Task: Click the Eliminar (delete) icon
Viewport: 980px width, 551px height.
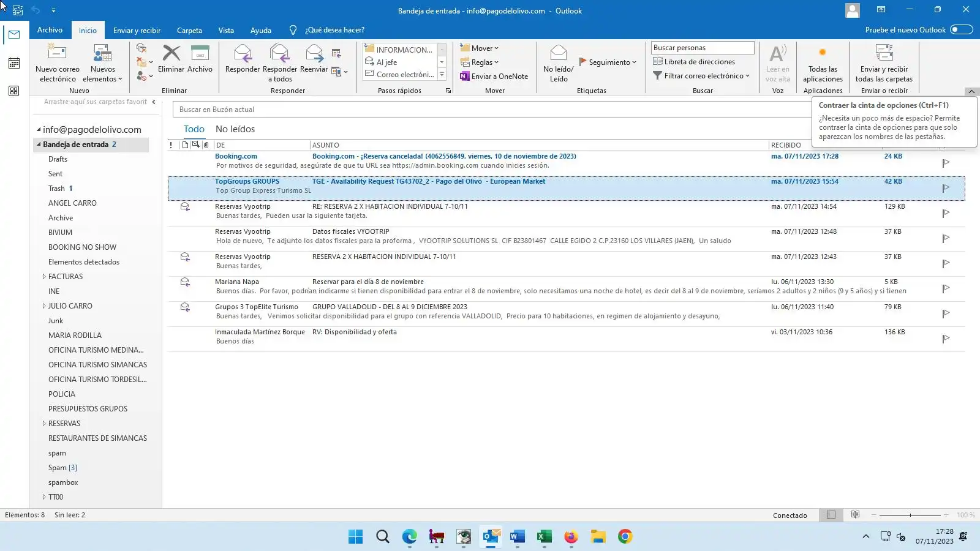Action: click(x=171, y=59)
